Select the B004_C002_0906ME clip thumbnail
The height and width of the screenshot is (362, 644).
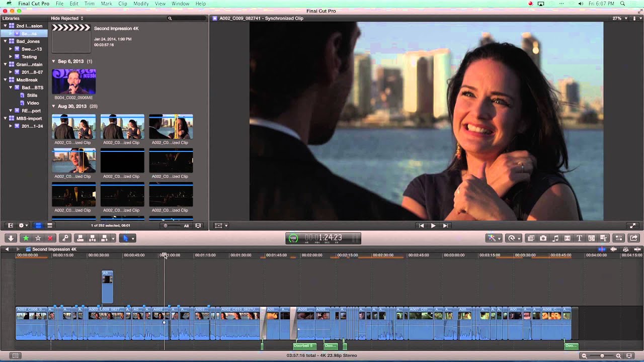pyautogui.click(x=73, y=81)
